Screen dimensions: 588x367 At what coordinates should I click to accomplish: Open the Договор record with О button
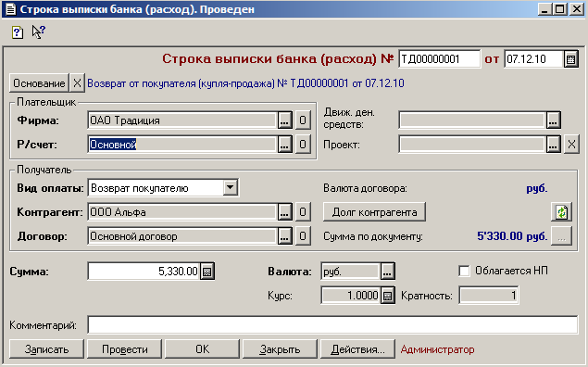coord(303,236)
